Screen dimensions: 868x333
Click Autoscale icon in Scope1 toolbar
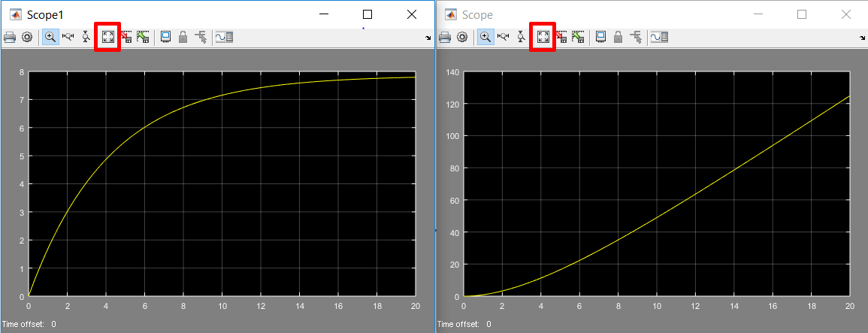[x=108, y=37]
